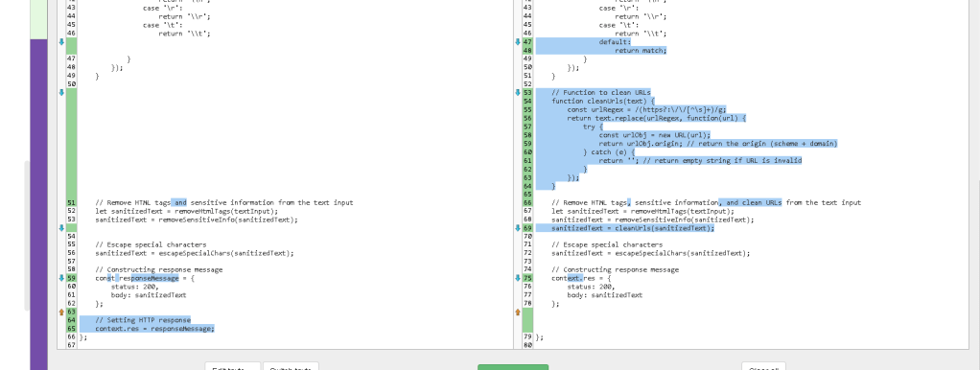Click right pane 'escapeSpecialChars(sanitizedText)' on line 72
Image resolution: width=980 pixels, height=370 pixels.
point(682,253)
